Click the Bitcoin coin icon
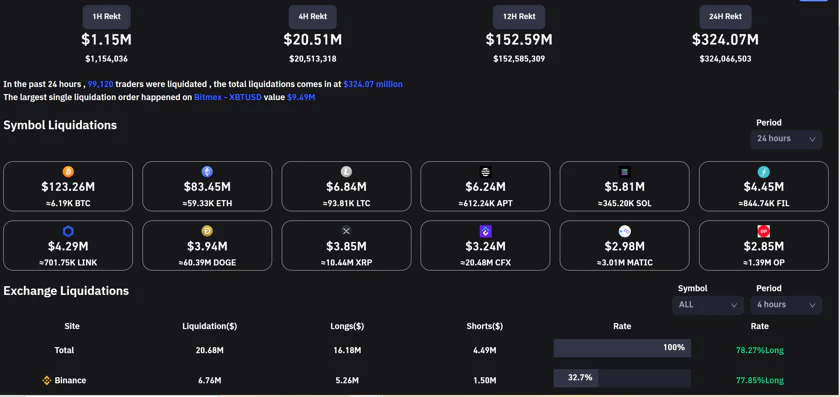The image size is (840, 397). (68, 171)
